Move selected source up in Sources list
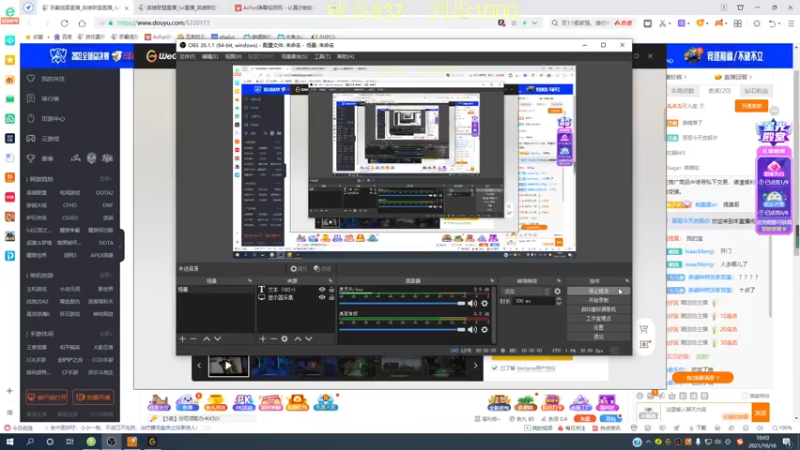800x450 pixels. pyautogui.click(x=297, y=339)
